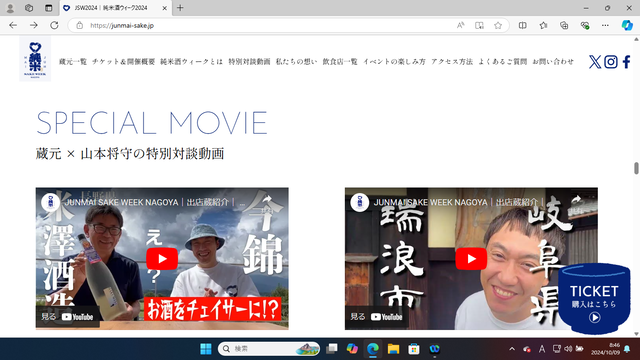This screenshot has height=360, width=640.
Task: Open the Windows Start menu
Action: (x=206, y=349)
